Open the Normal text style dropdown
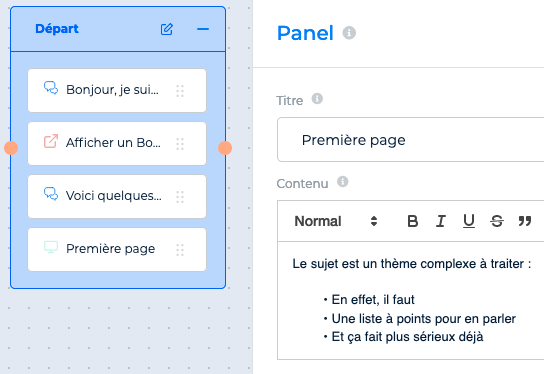544x374 pixels. 336,221
